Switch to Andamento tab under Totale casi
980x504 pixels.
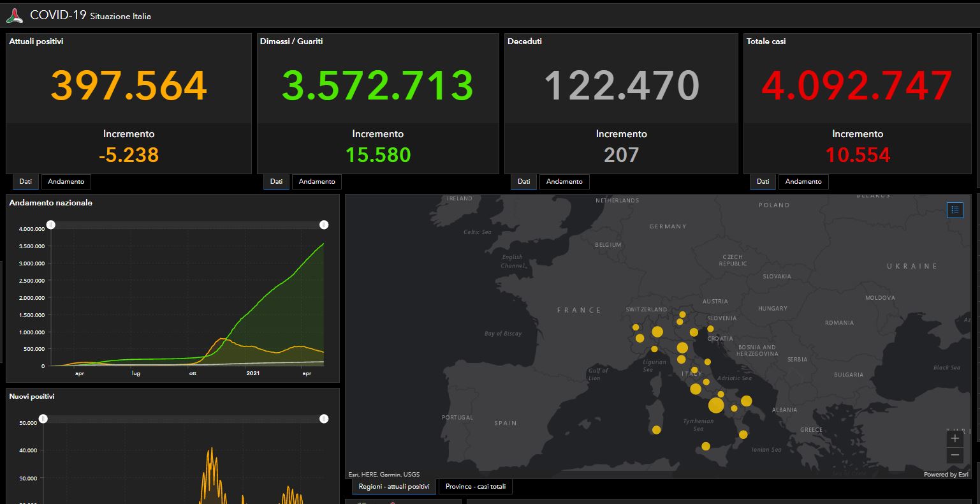pos(803,181)
